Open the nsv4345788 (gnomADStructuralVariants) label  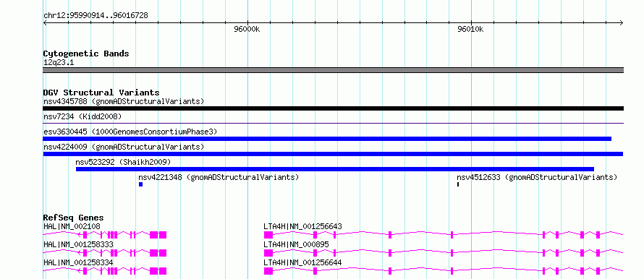tap(124, 101)
